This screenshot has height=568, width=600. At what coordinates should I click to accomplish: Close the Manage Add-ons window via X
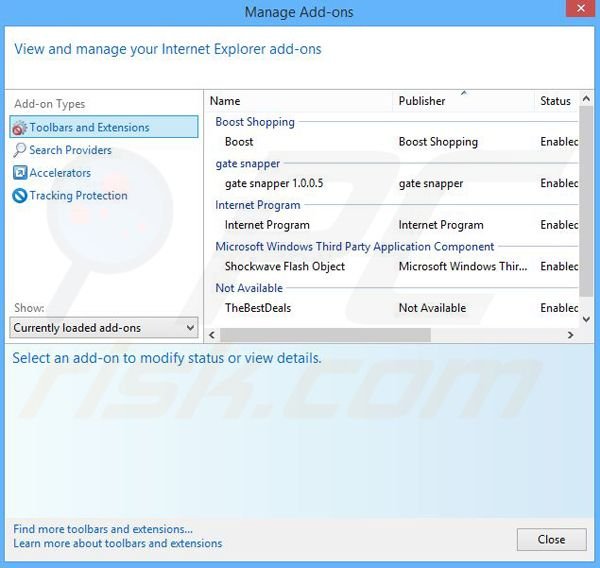coord(580,8)
